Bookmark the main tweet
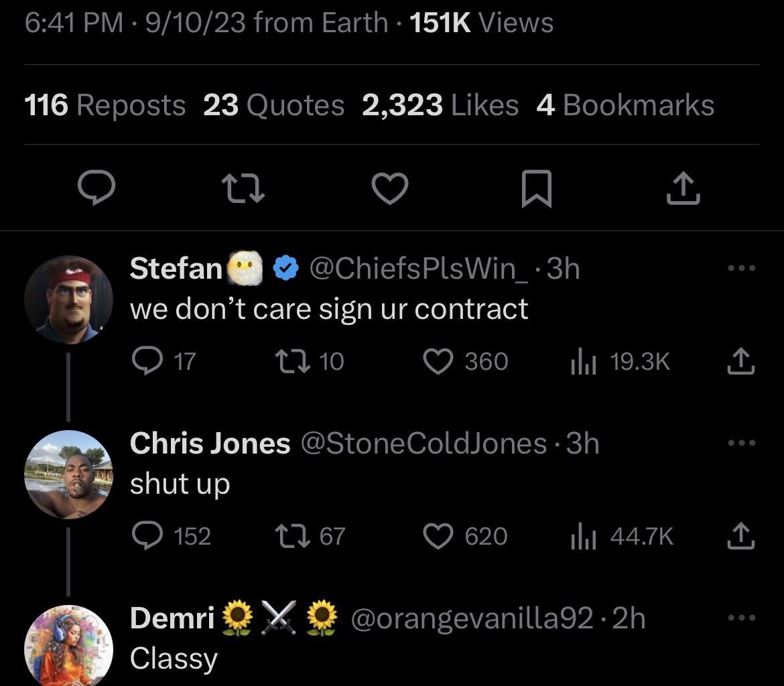784x686 pixels. [x=536, y=189]
